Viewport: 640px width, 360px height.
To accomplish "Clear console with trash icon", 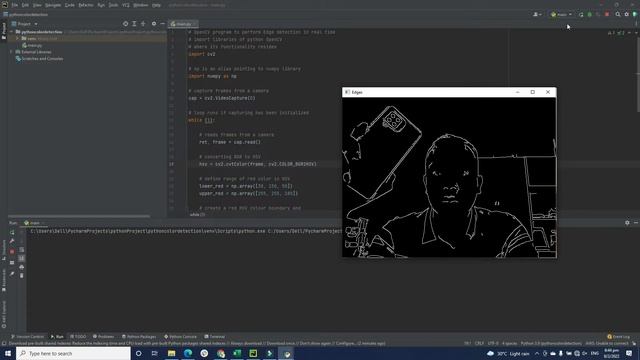I will [x=22, y=276].
